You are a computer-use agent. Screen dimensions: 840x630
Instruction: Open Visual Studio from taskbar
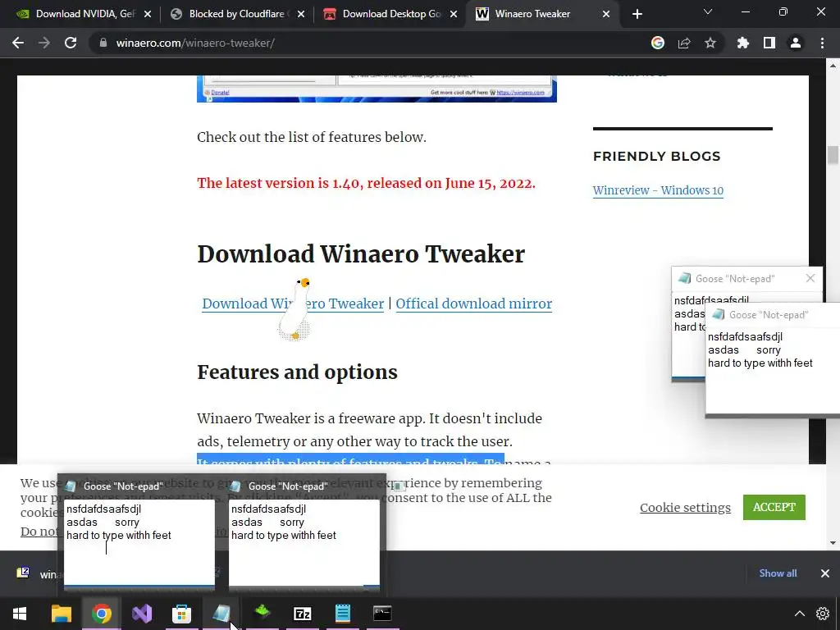tap(141, 614)
